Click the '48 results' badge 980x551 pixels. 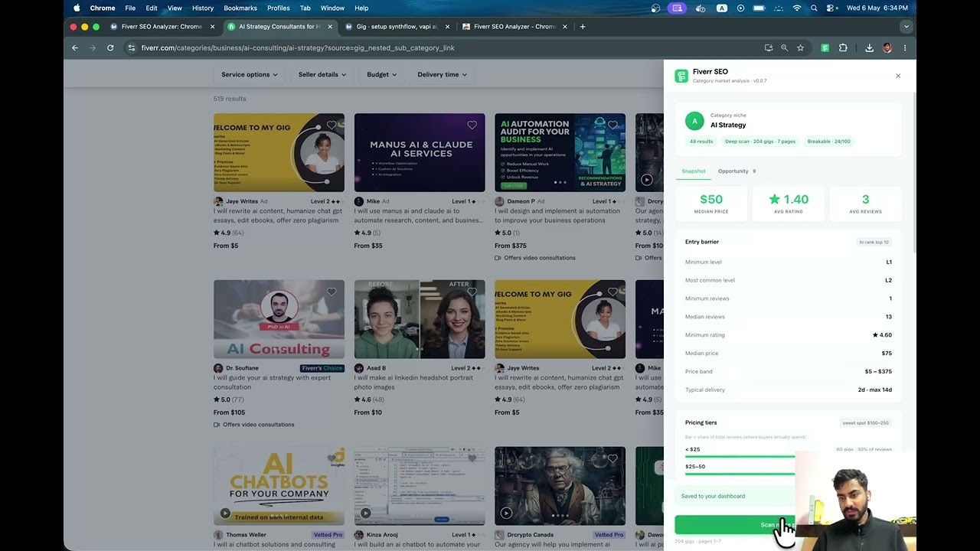(x=701, y=142)
